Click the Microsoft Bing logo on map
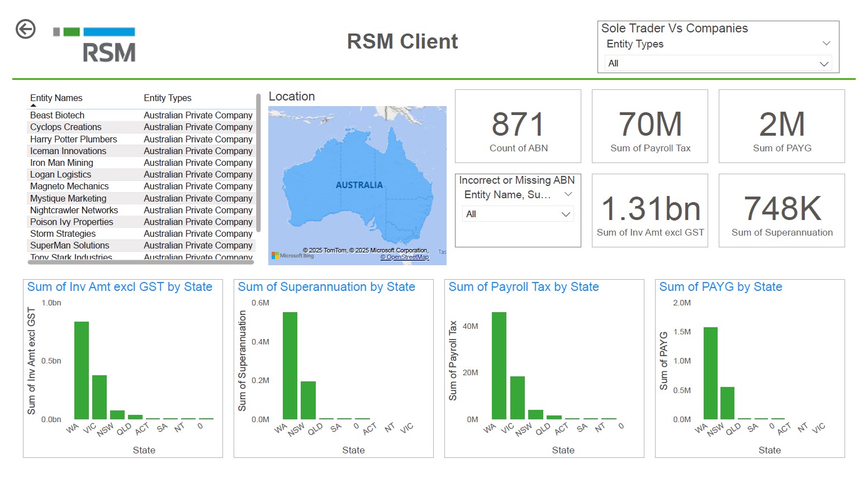Viewport: 868px width, 502px height. (x=293, y=256)
